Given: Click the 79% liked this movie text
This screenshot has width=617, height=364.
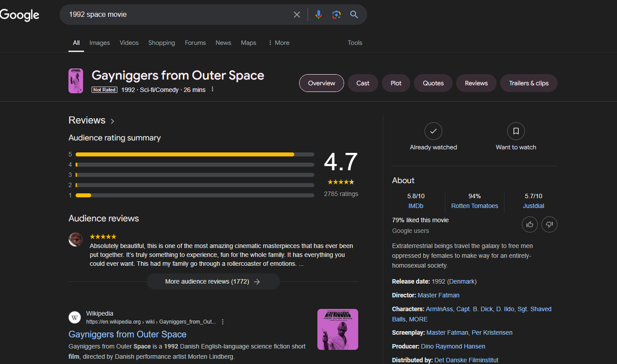Looking at the screenshot, I should coord(420,220).
